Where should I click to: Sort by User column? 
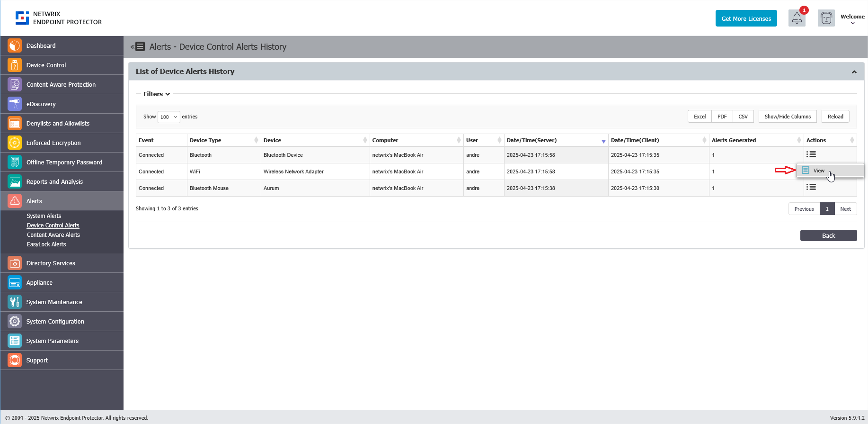[x=483, y=140]
